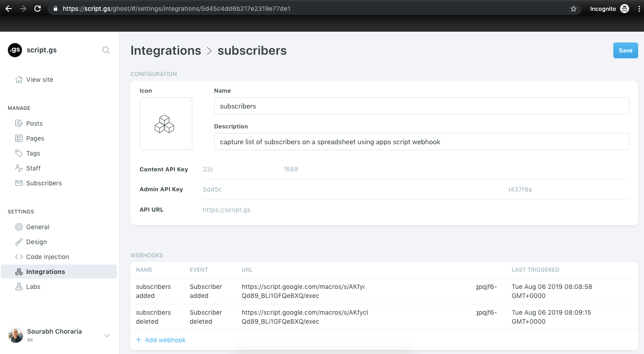Click the 08:09:15 last triggered timestamp
The width and height of the screenshot is (644, 354).
tap(551, 317)
